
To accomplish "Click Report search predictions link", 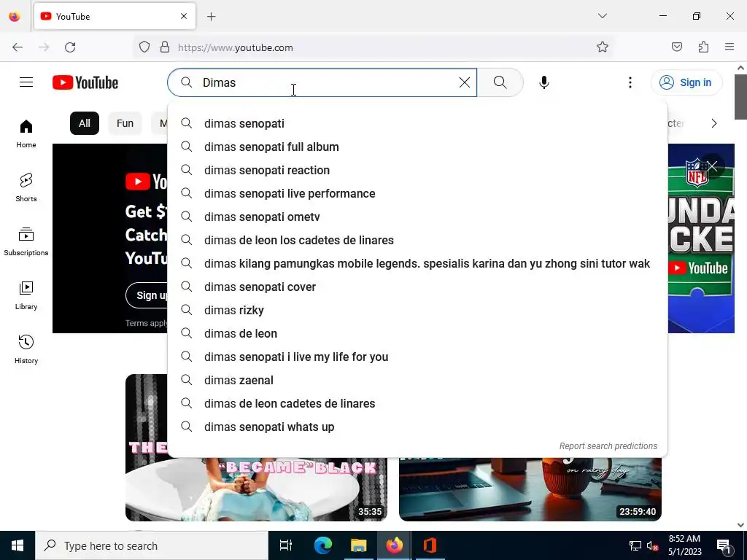I will coord(608,446).
